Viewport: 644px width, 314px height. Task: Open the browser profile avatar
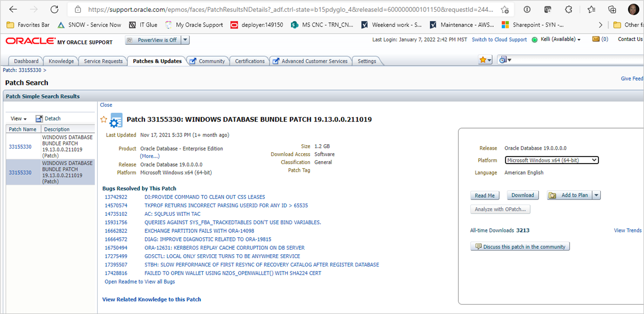tap(633, 9)
